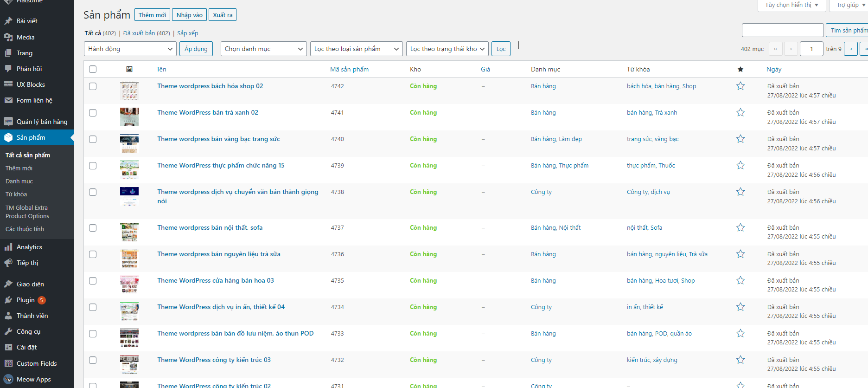
Task: Go to Các thuộc tính submenu
Action: [x=25, y=229]
